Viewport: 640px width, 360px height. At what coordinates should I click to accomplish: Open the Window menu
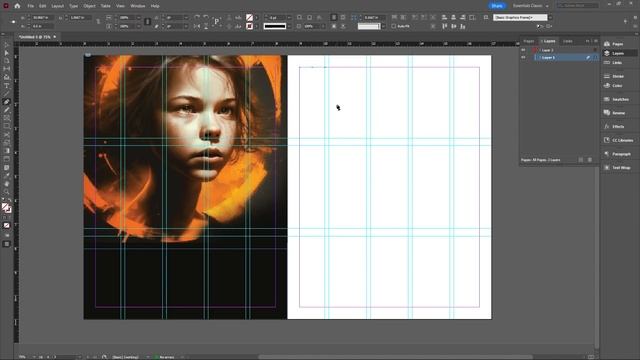(x=138, y=6)
